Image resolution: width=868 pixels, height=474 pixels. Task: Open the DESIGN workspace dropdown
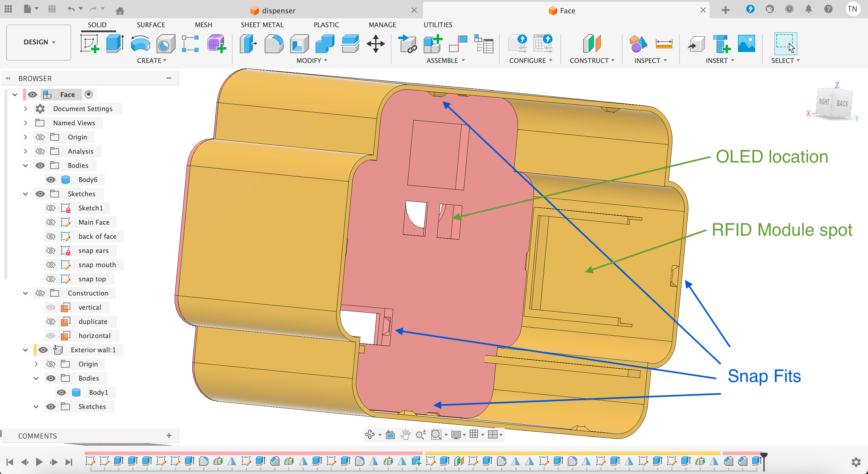[39, 42]
